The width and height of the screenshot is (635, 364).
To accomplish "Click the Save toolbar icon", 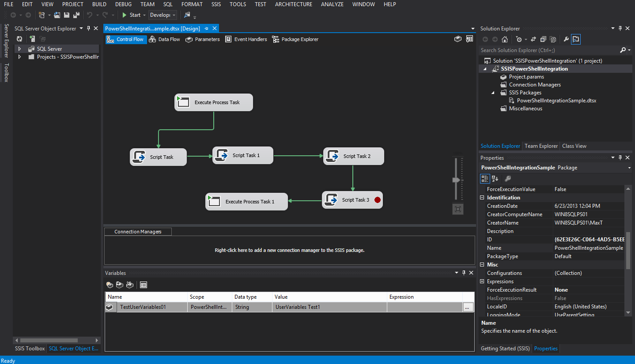I will 67,15.
